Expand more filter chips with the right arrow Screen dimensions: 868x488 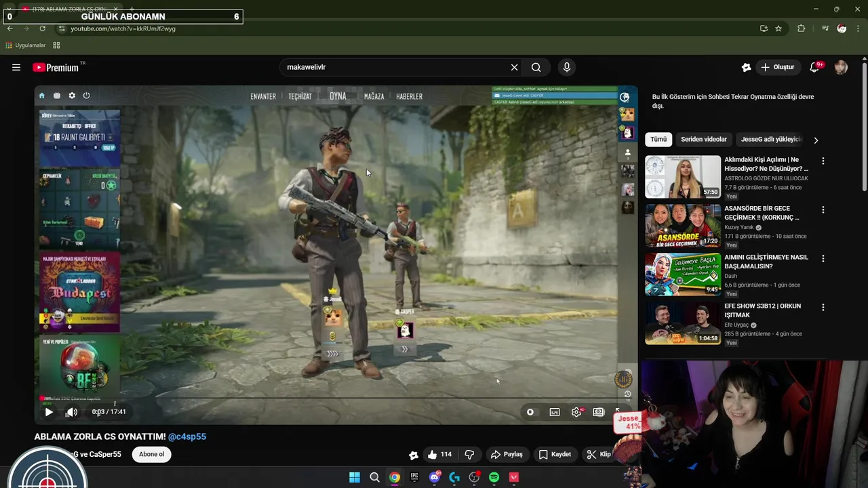click(816, 140)
